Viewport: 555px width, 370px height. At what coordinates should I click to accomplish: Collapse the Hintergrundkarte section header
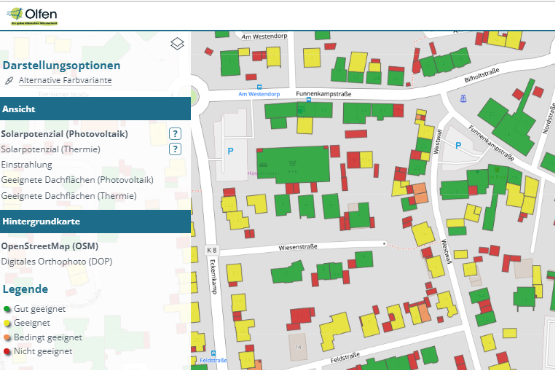pyautogui.click(x=95, y=221)
